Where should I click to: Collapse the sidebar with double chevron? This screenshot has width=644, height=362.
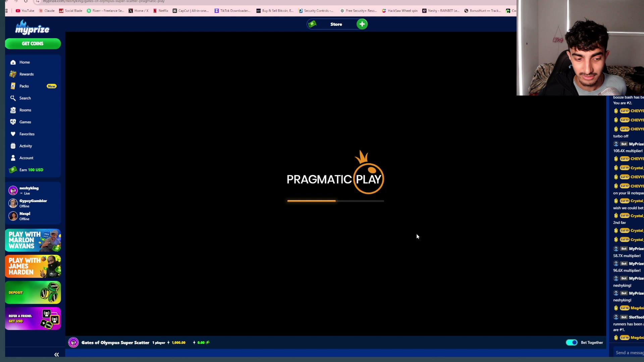coord(57,355)
